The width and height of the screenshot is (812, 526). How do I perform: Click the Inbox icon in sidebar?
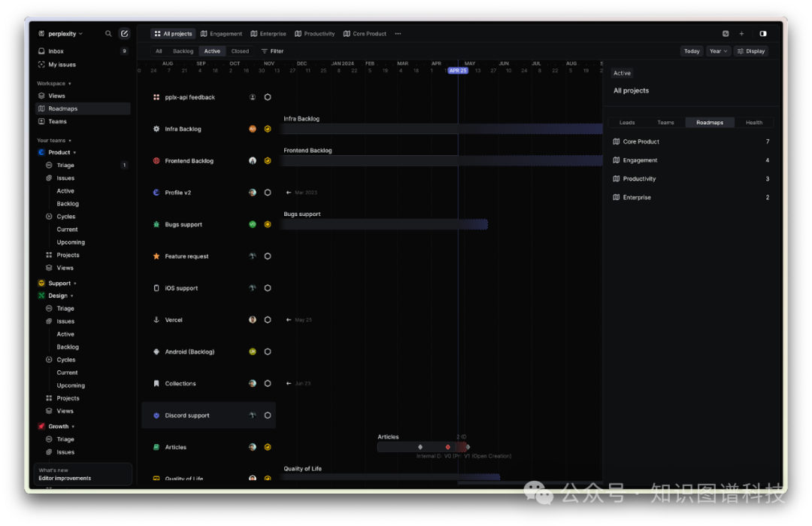[x=41, y=51]
